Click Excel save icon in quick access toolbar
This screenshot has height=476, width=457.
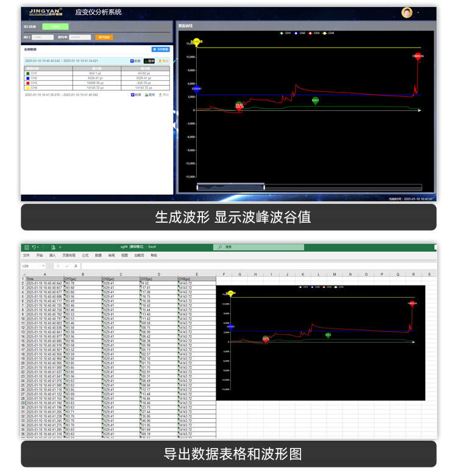click(26, 247)
